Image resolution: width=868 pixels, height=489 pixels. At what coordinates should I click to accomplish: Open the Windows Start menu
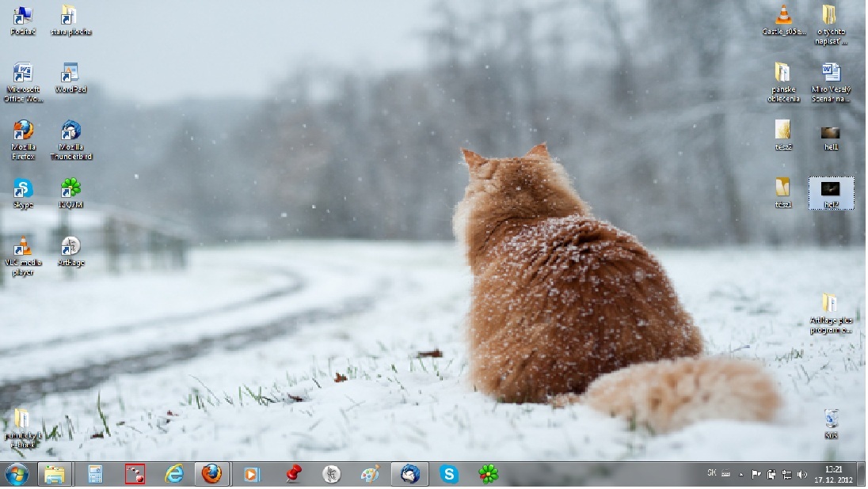tap(16, 474)
